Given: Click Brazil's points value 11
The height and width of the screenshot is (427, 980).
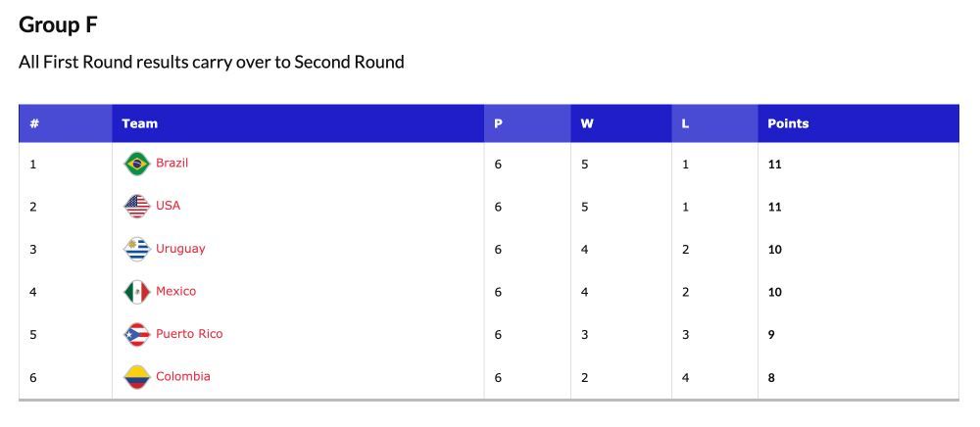Looking at the screenshot, I should (775, 165).
